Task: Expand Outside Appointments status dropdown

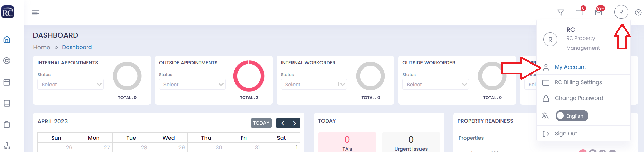Action: click(192, 84)
